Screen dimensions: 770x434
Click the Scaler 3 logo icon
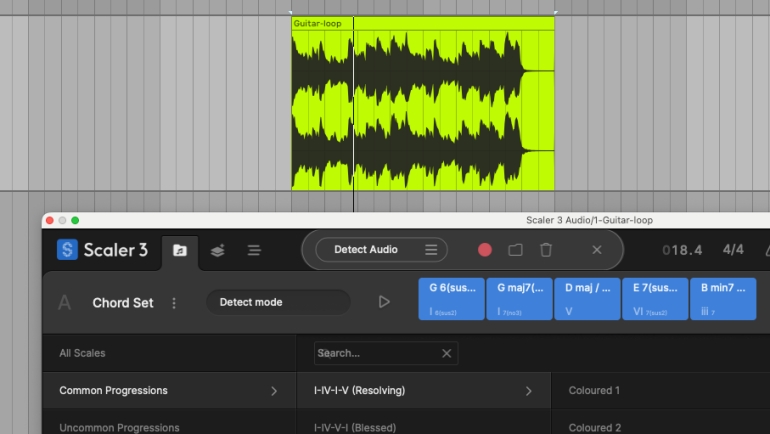coord(67,249)
